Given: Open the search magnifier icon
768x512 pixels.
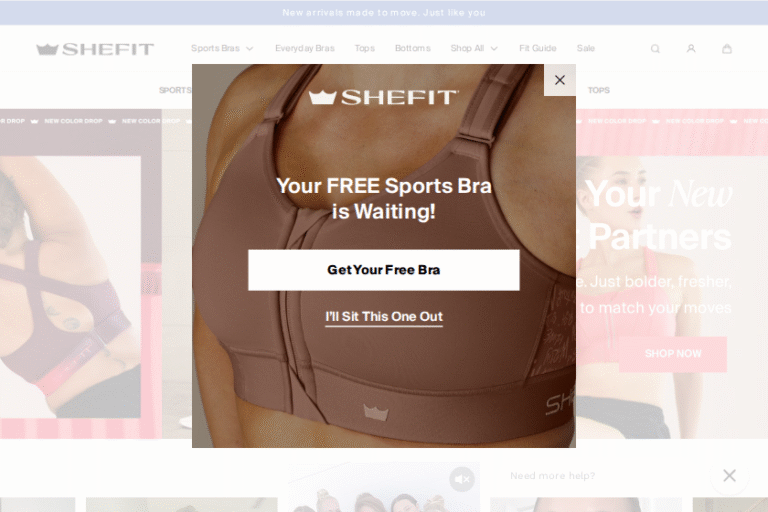Looking at the screenshot, I should pos(655,49).
